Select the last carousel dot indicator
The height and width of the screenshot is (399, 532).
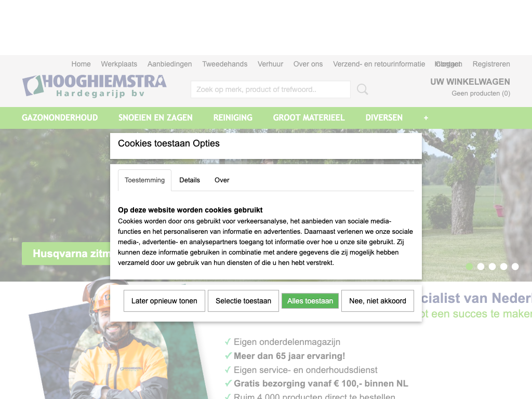[515, 267]
